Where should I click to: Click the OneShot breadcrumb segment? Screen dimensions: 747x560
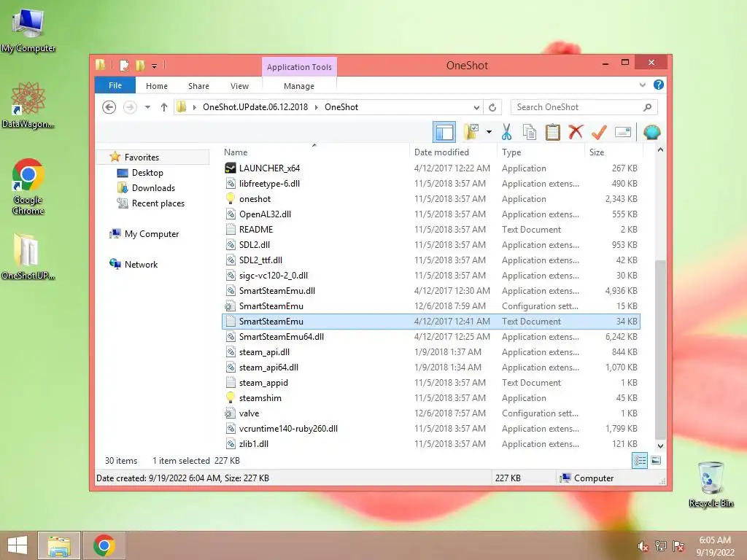[x=341, y=107]
